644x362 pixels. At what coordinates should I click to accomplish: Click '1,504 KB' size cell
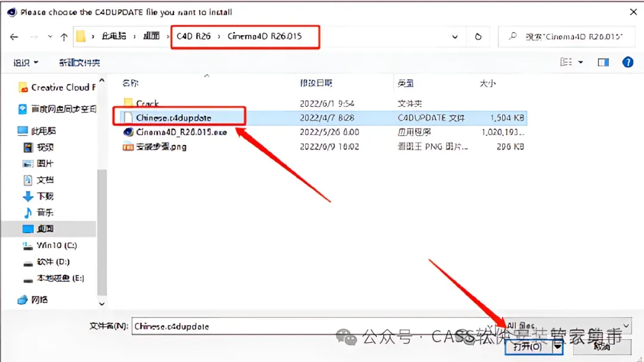[507, 118]
